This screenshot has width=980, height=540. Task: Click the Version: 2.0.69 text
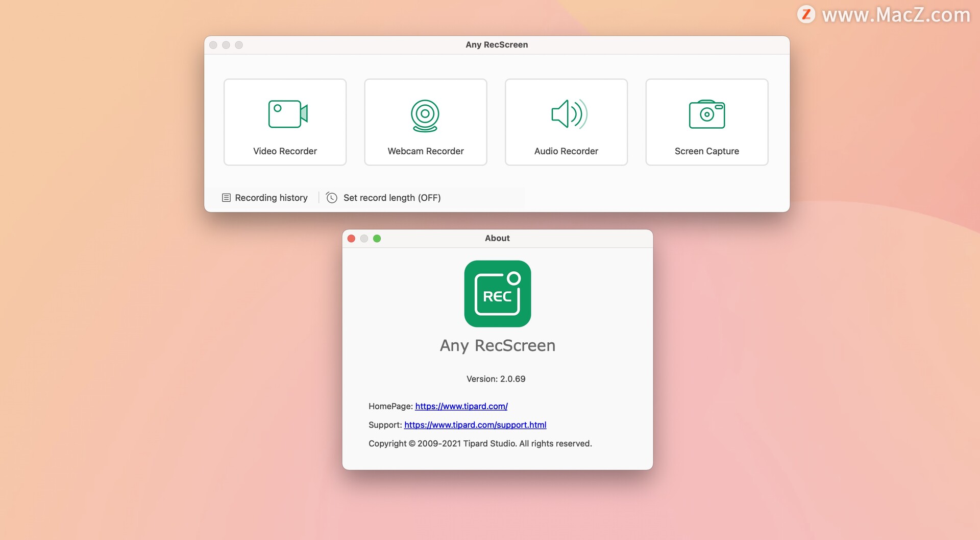point(496,379)
